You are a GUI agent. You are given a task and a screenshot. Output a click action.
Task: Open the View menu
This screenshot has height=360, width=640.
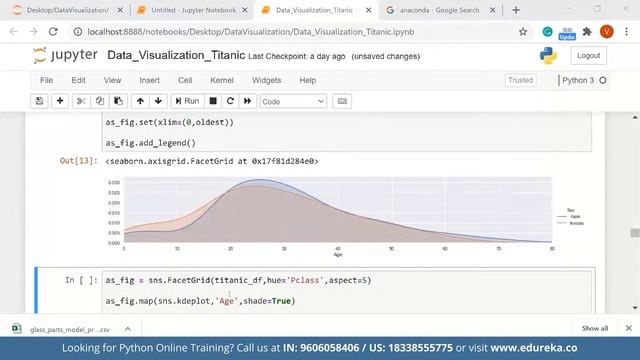tap(112, 80)
